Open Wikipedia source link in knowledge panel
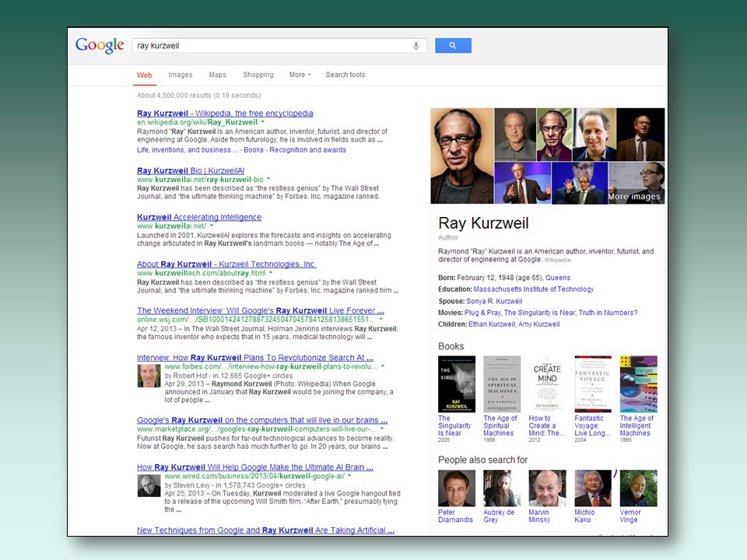 tap(557, 260)
